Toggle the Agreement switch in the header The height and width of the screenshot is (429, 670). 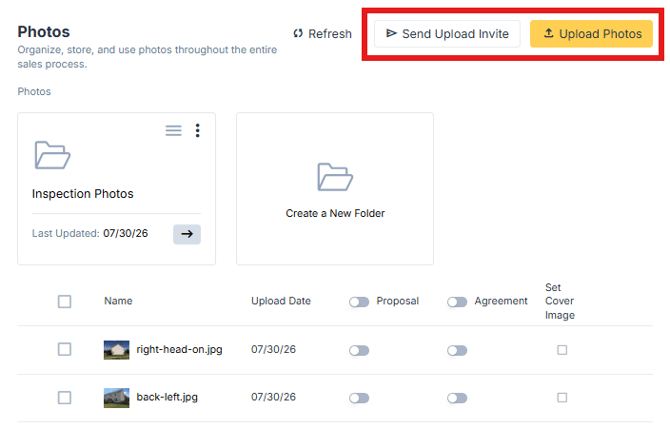457,302
